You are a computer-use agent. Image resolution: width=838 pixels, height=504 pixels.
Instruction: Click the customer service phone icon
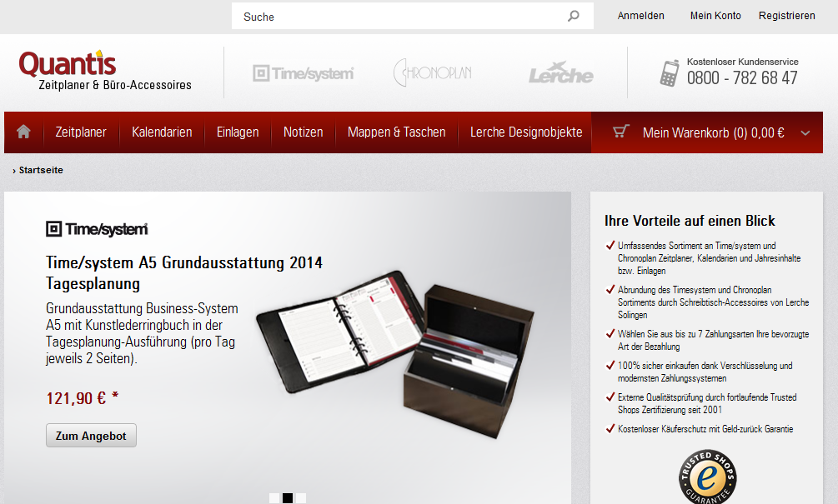point(669,73)
